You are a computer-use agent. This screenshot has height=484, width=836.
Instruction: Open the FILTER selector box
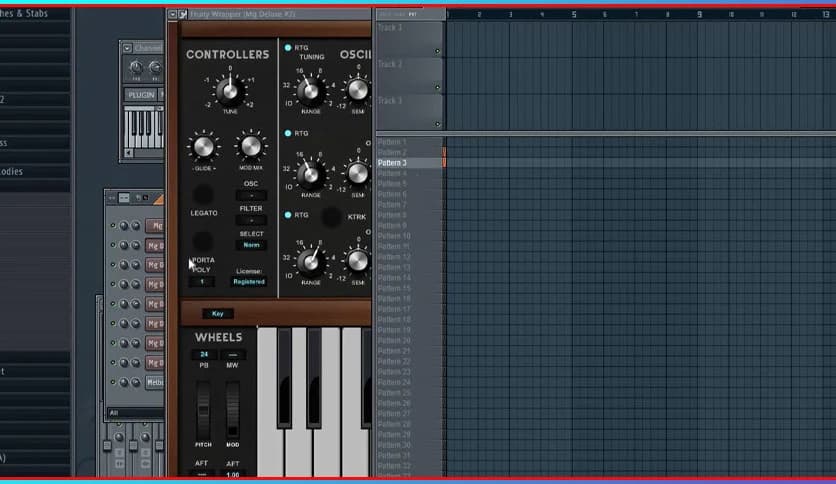(x=251, y=220)
